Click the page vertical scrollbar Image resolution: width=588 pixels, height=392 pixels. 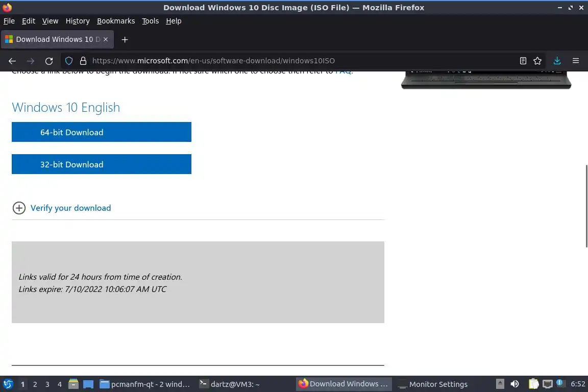tap(586, 206)
